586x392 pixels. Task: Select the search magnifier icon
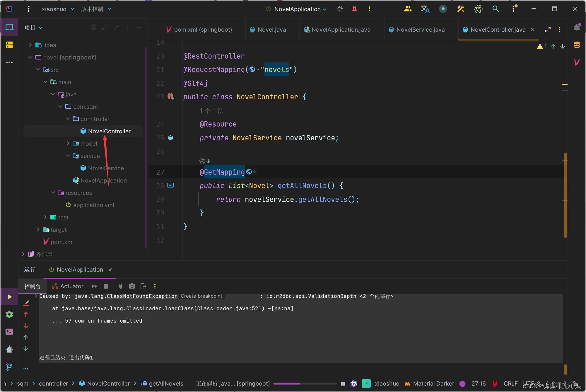(x=496, y=9)
